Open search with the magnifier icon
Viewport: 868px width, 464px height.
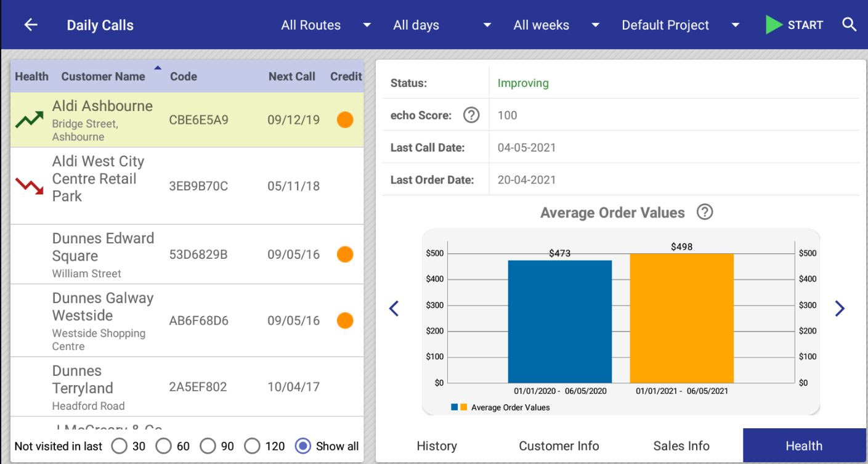[x=850, y=25]
